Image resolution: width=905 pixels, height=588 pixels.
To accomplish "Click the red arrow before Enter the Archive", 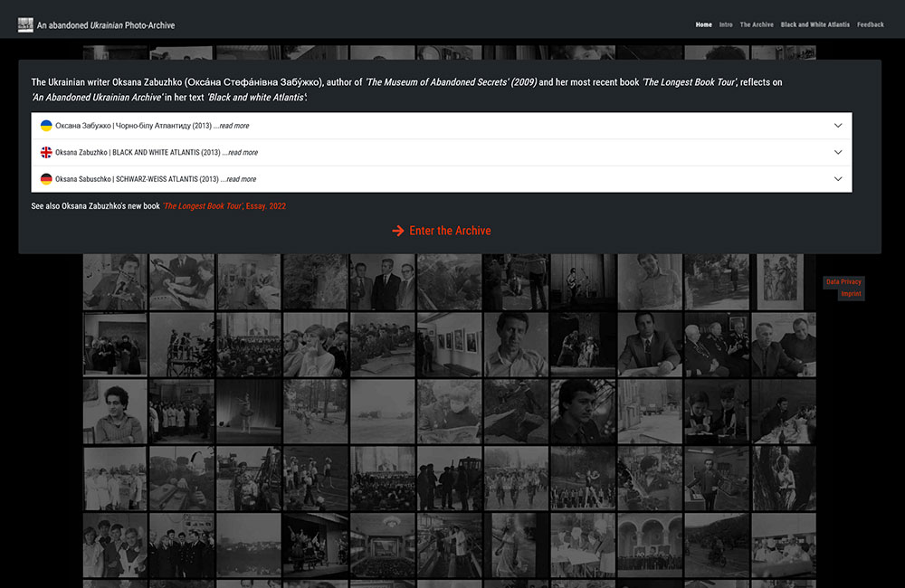I will [398, 231].
